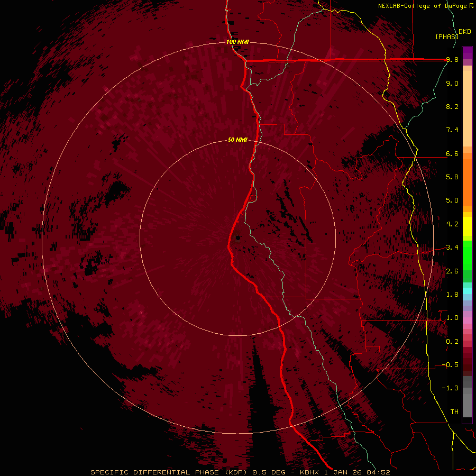The height and width of the screenshot is (476, 476).
Task: Select the 50 NMI range ring label
Action: point(237,140)
